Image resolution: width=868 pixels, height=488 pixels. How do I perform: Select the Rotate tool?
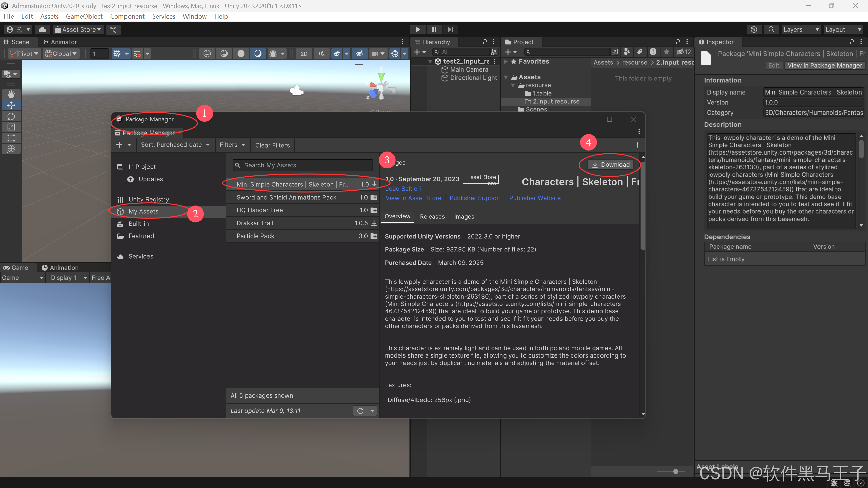tap(11, 116)
